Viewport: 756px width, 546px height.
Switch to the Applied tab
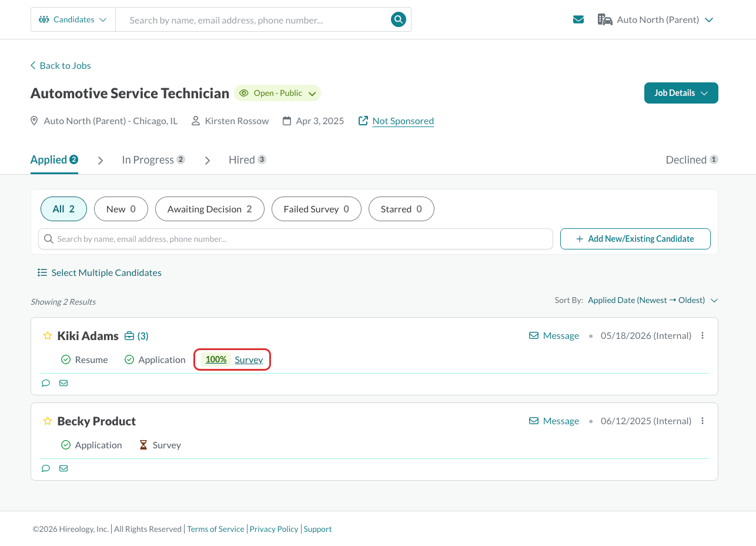click(x=54, y=159)
